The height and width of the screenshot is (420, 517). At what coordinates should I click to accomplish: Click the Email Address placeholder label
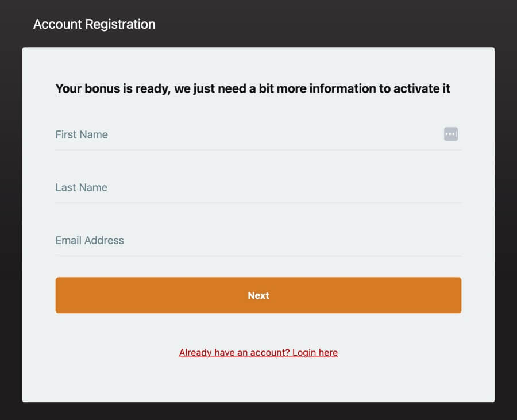(x=90, y=240)
